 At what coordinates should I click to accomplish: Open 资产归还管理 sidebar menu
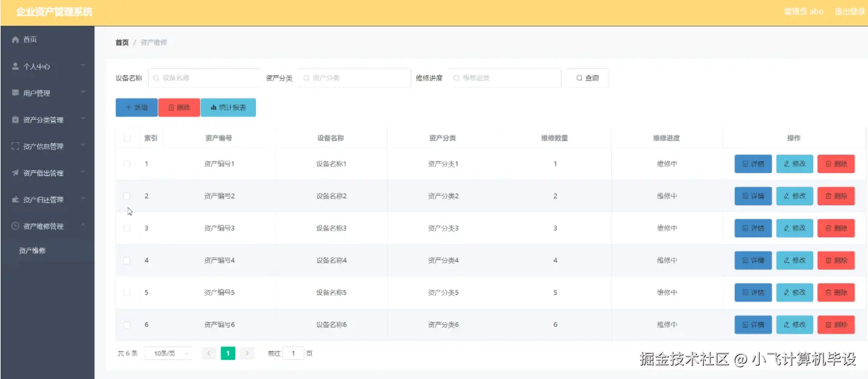pyautogui.click(x=47, y=200)
